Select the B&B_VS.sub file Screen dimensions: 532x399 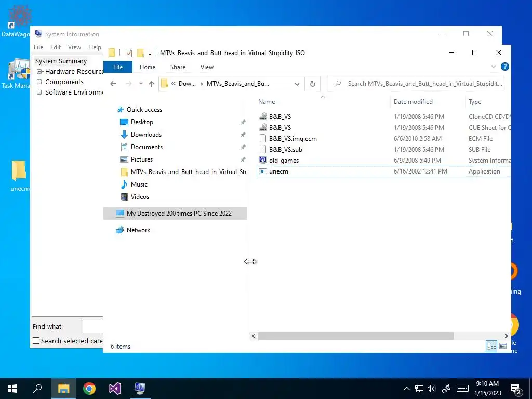coord(285,149)
